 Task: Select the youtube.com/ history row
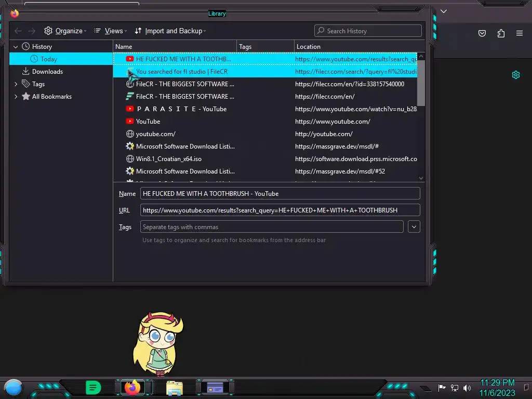(265, 134)
